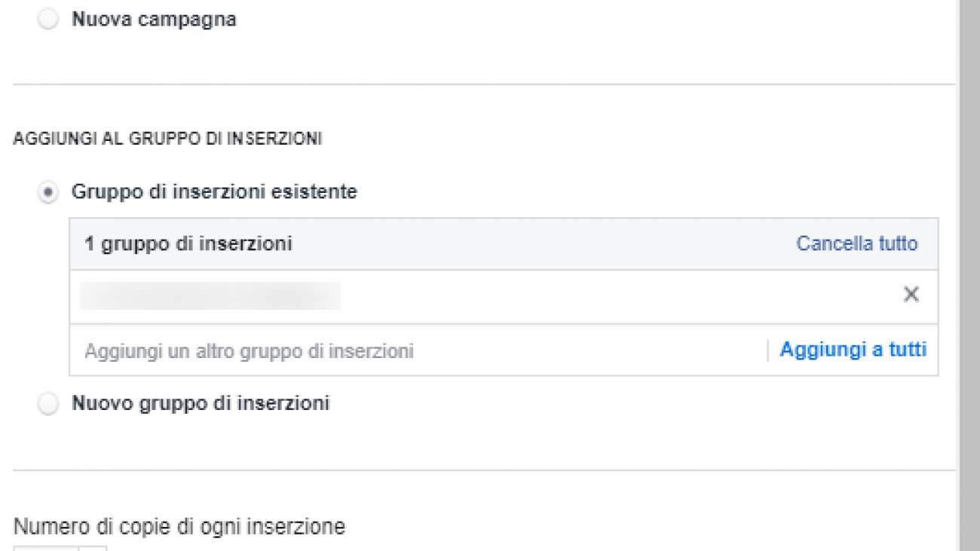Click the AGGIUNGI AL GRUPPO DI INSERZIONI heading
Image resolution: width=980 pixels, height=551 pixels.
167,139
